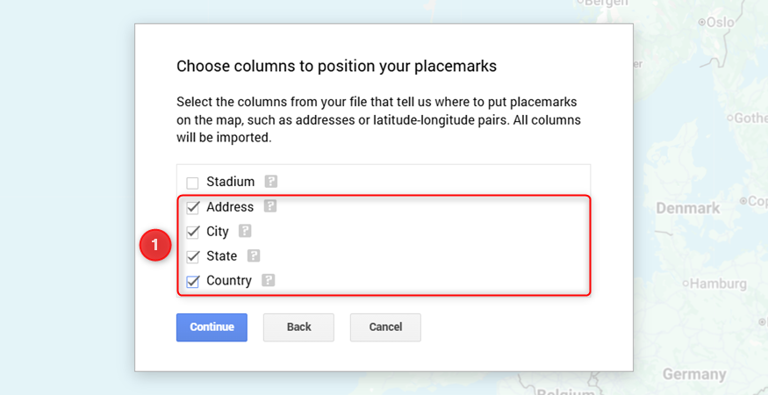Image resolution: width=768 pixels, height=395 pixels.
Task: Uncheck the Address column checkbox
Action: pos(192,208)
